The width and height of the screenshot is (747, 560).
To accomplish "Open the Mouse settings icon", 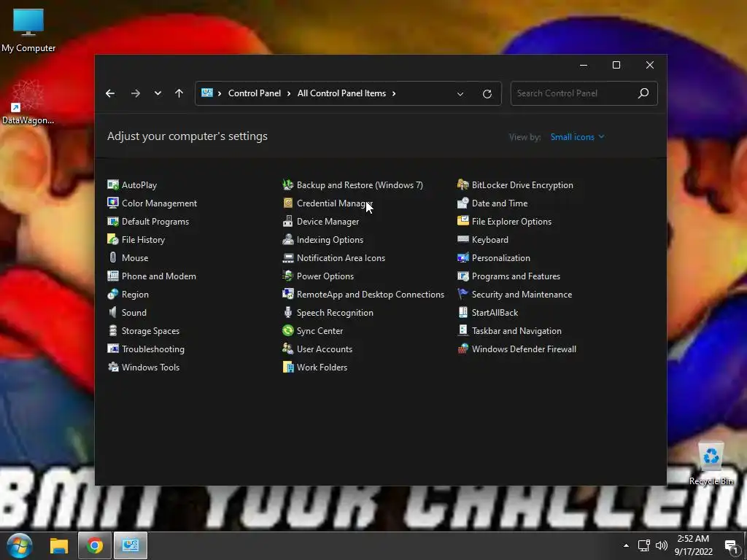I will click(x=113, y=257).
